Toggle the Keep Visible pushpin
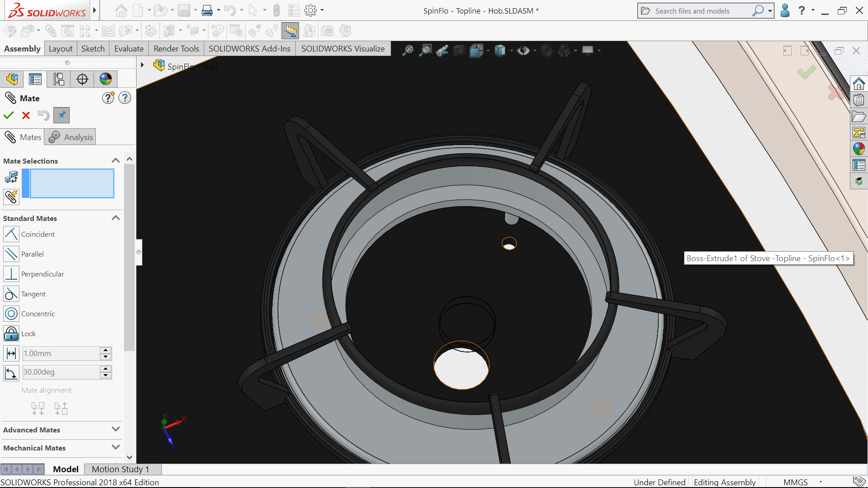868x488 pixels. coord(61,115)
